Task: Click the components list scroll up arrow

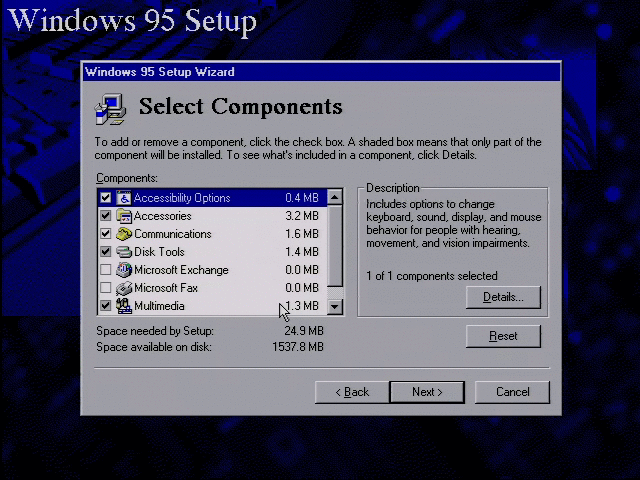Action: point(335,198)
